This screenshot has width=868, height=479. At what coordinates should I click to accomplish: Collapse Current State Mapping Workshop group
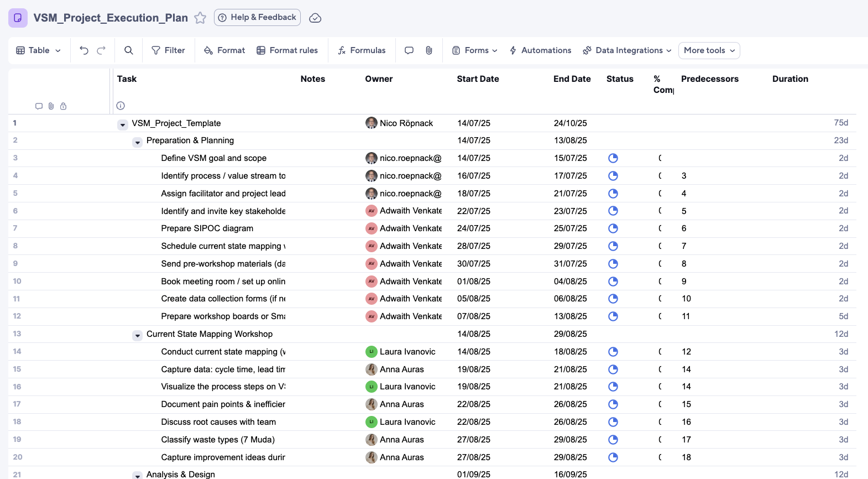[x=138, y=336]
